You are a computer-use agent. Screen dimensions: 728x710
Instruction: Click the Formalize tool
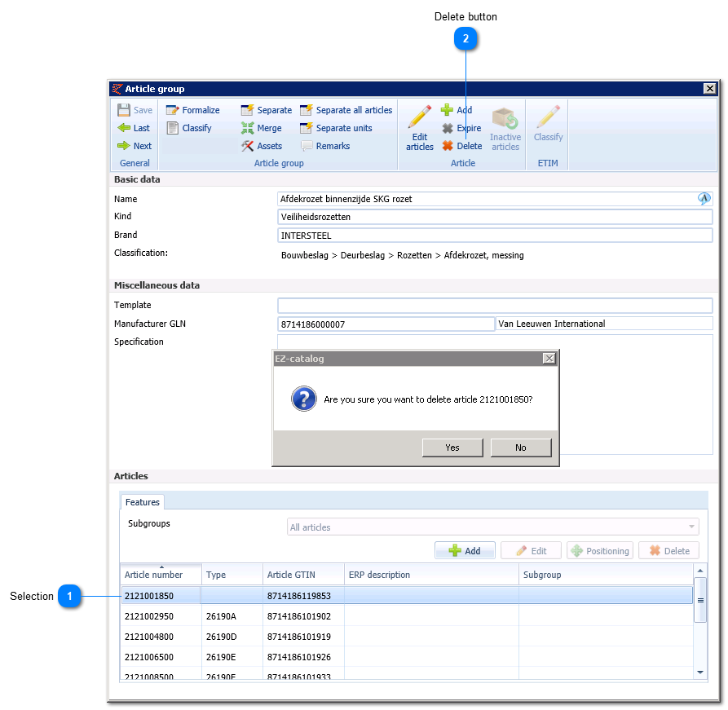192,110
